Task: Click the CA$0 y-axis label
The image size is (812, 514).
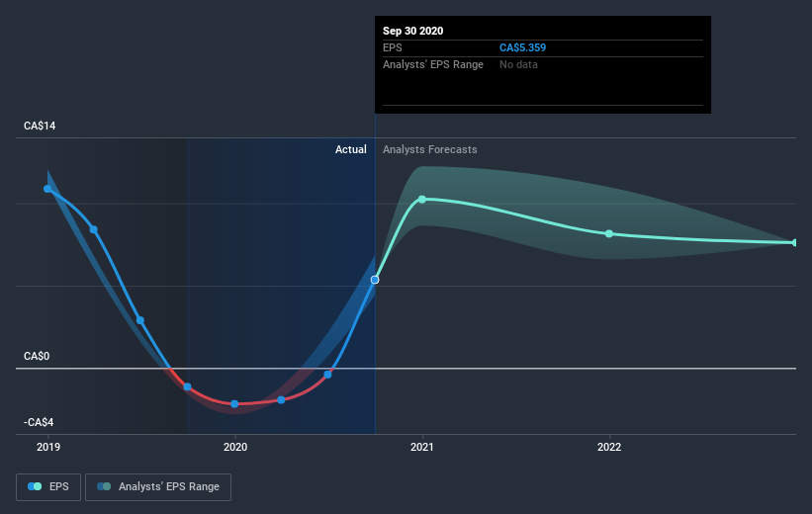Action: point(37,356)
